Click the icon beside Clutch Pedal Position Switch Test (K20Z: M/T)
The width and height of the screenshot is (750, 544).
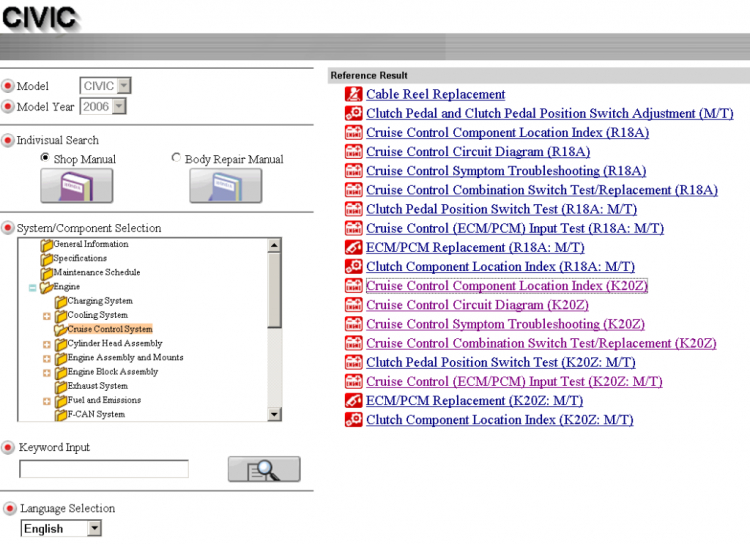coord(353,362)
